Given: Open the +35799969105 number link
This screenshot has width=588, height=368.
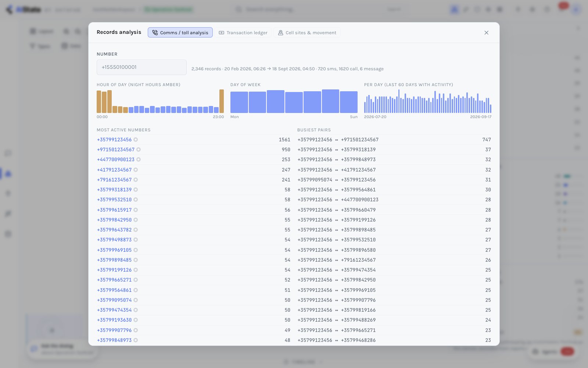Looking at the screenshot, I should [x=114, y=250].
